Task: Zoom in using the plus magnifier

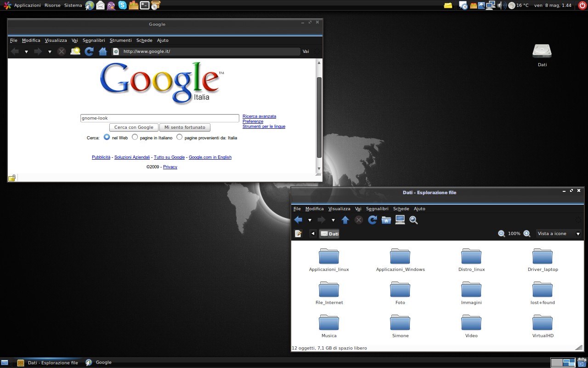Action: pyautogui.click(x=527, y=234)
